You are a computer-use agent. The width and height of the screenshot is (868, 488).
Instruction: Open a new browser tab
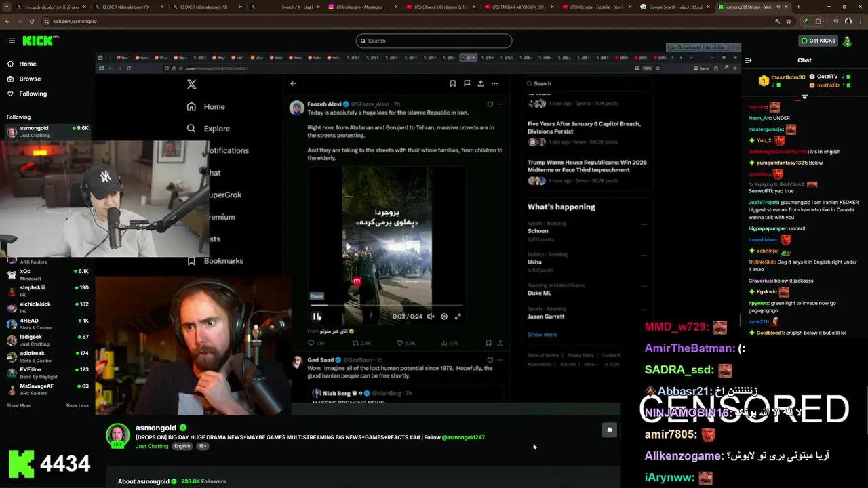click(798, 7)
